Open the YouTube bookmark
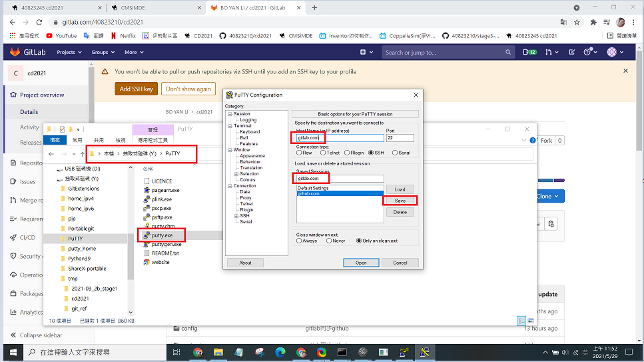The width and height of the screenshot is (644, 362). tap(62, 36)
